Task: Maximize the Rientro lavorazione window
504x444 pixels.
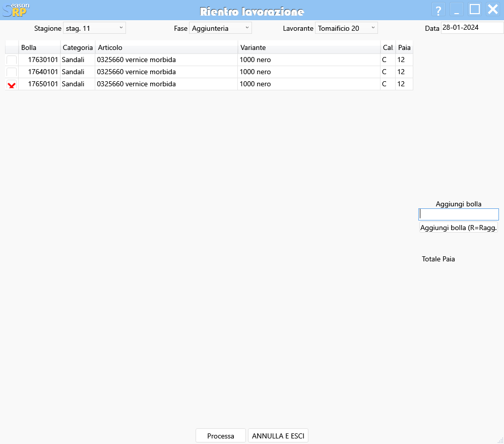Action: click(x=475, y=10)
